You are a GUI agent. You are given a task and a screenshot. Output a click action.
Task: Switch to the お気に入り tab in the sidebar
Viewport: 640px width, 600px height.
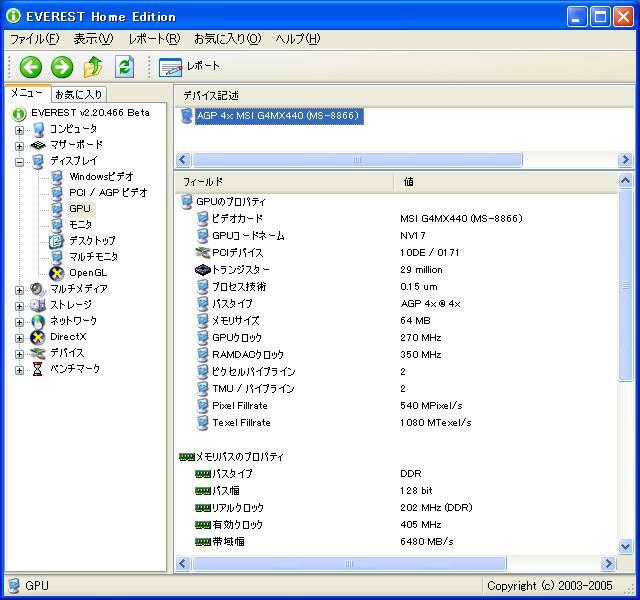[78, 94]
